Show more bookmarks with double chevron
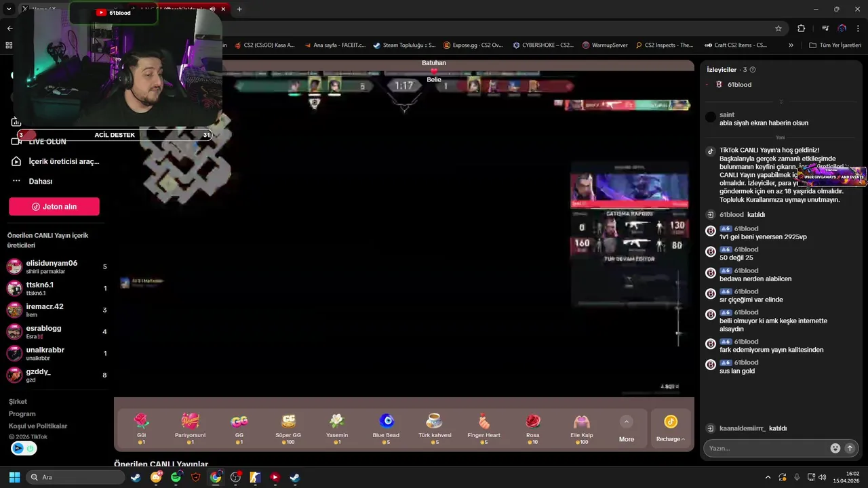This screenshot has width=868, height=488. click(x=791, y=45)
